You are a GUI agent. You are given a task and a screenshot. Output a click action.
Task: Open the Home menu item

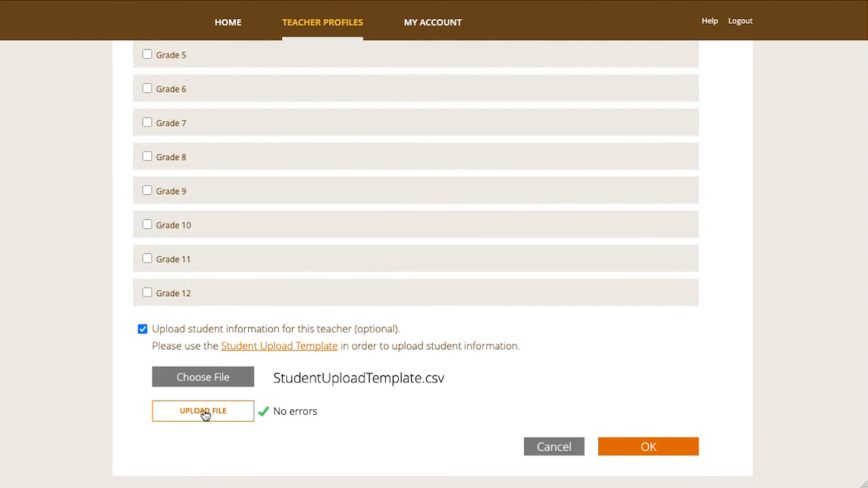[x=228, y=22]
